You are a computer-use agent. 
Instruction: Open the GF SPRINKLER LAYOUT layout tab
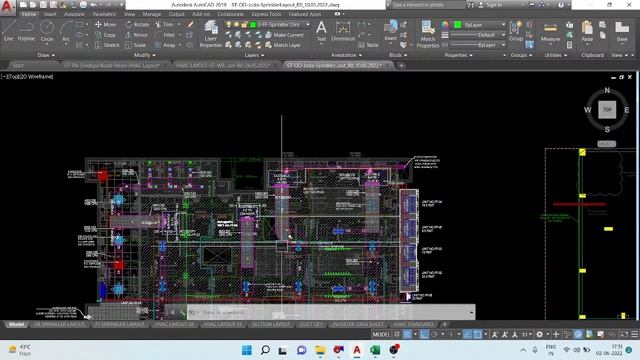coord(60,324)
